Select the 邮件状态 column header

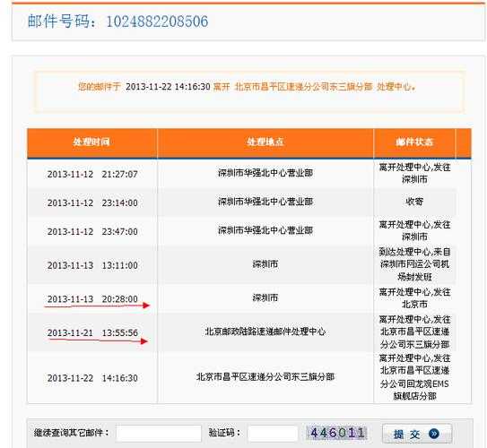click(414, 142)
